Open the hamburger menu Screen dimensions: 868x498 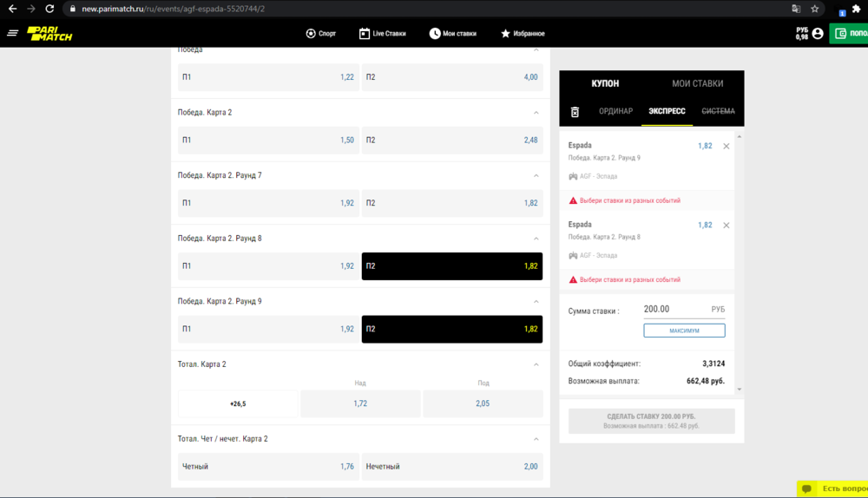coord(12,33)
